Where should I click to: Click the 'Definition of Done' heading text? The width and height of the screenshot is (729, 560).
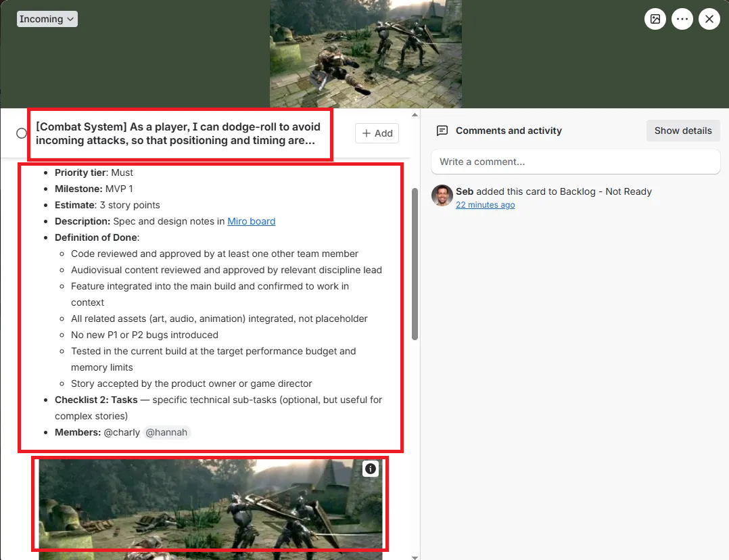click(97, 237)
